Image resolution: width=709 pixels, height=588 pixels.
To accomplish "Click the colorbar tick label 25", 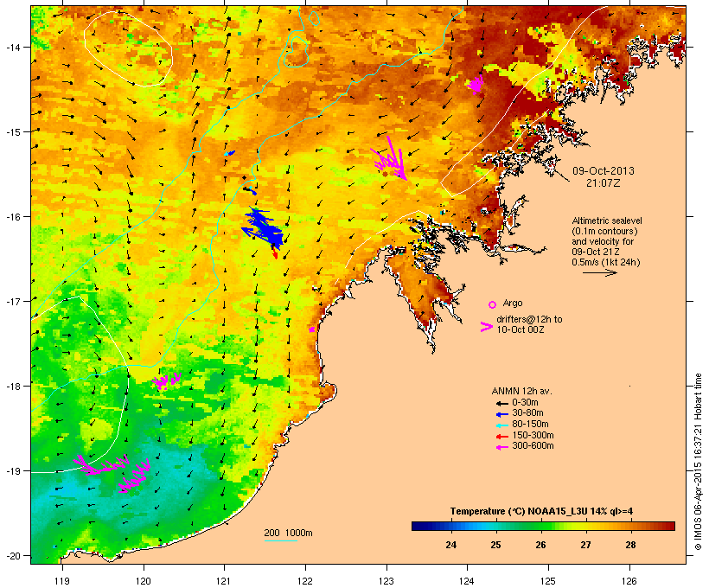I will click(x=495, y=545).
